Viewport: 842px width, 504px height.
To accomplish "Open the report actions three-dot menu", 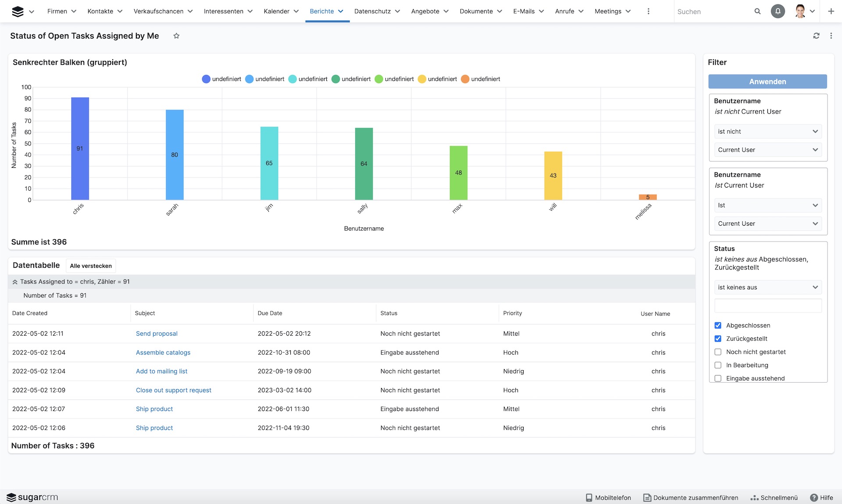I will [831, 36].
